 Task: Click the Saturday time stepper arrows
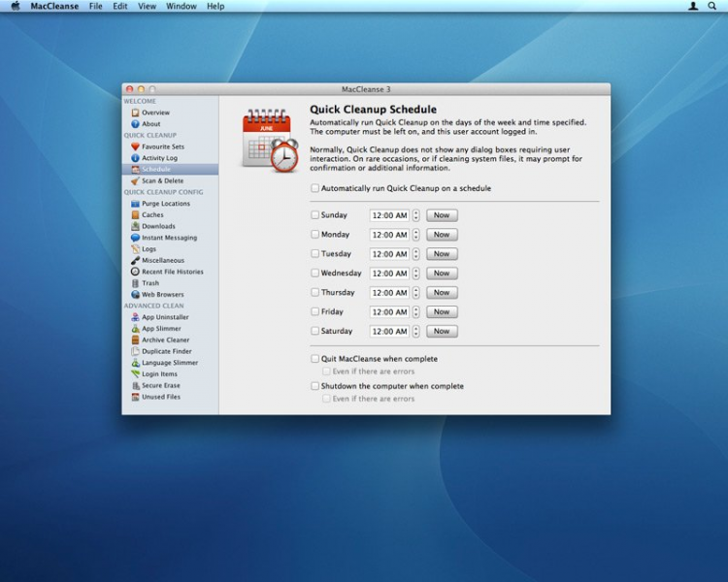[x=416, y=332]
